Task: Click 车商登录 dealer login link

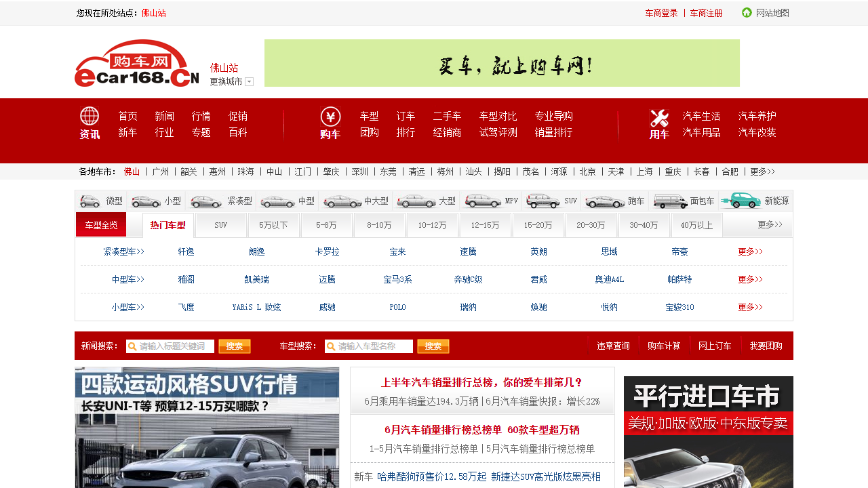Action: (661, 13)
